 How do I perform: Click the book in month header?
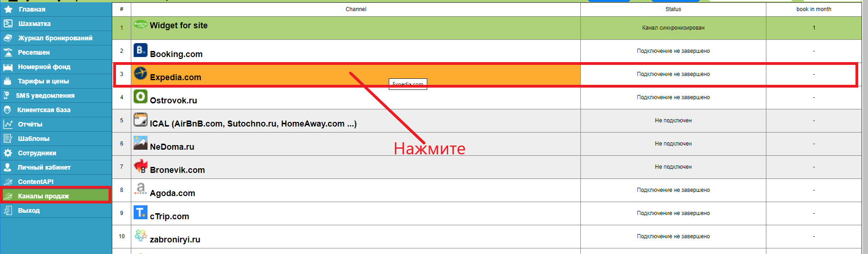[814, 9]
